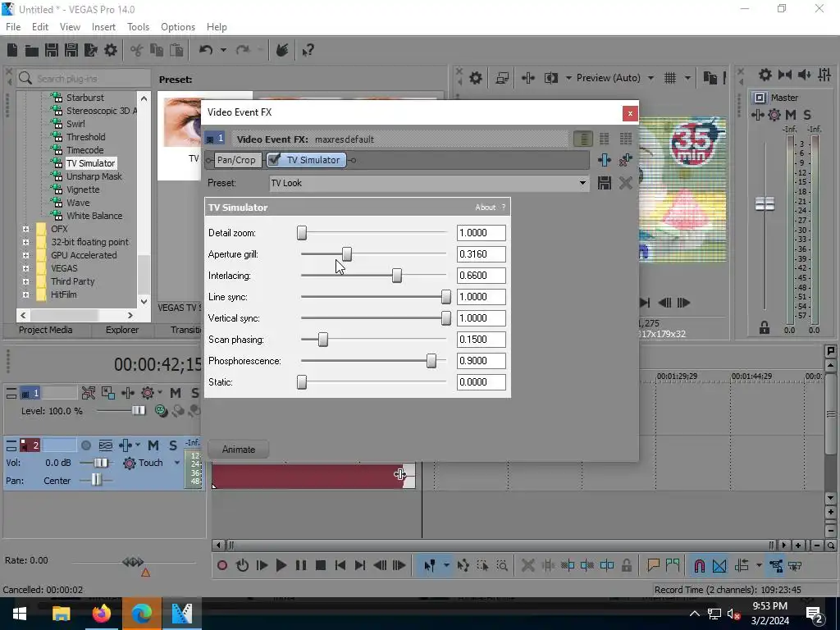Click the Split Screen View icon
This screenshot has width=840, height=630.
pos(550,78)
